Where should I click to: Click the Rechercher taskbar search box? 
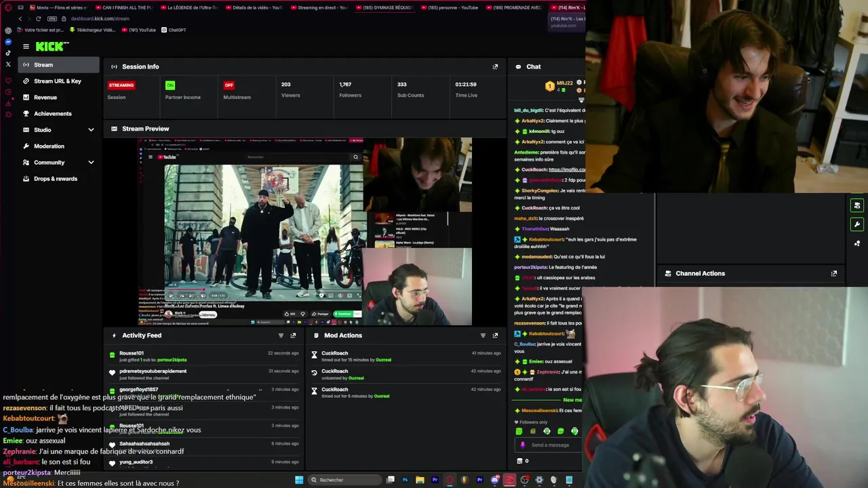344,480
